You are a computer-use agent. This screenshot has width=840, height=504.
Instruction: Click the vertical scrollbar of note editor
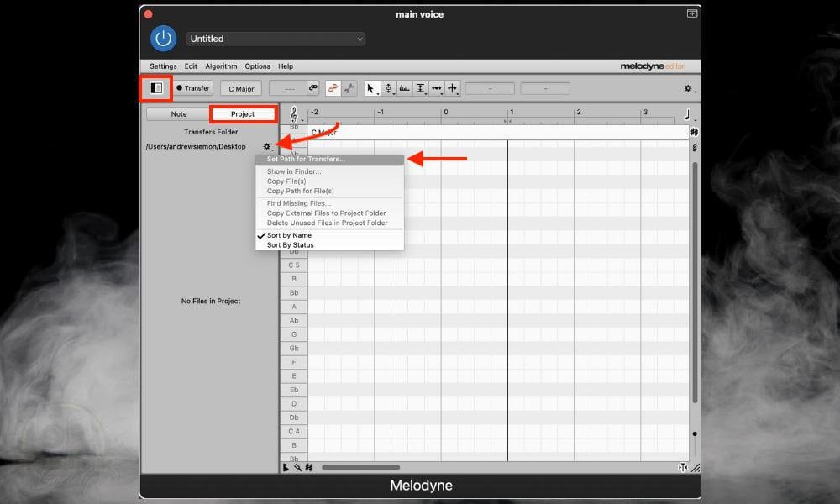coord(695,283)
